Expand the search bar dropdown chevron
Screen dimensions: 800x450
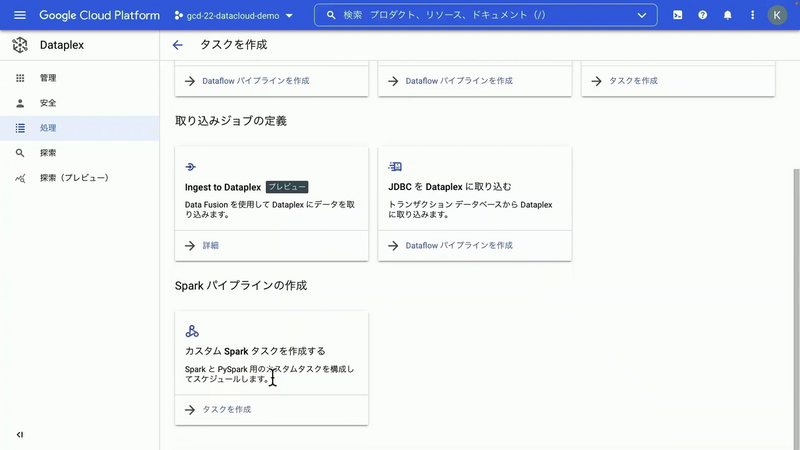(642, 15)
